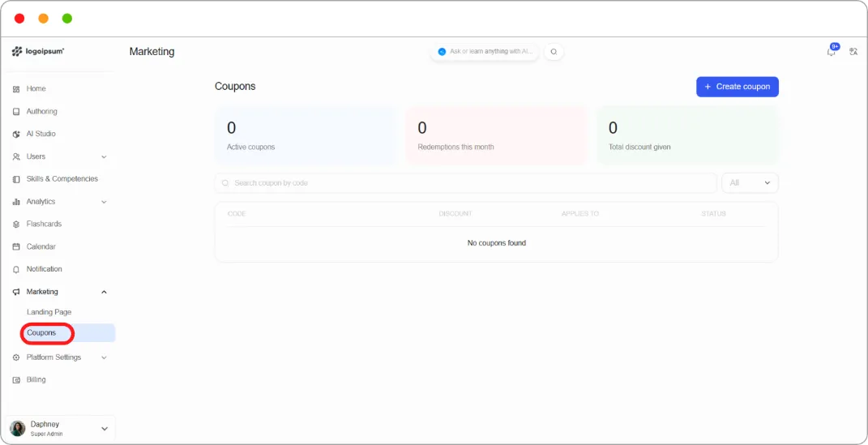Click the Authoring book icon
Viewport: 868px width, 445px height.
pos(16,111)
